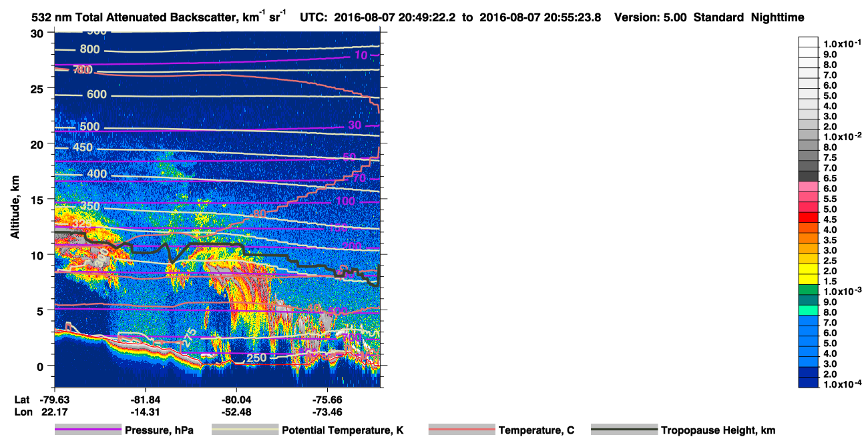
Task: Click the 30 tick on altitude axis
Action: (38, 33)
